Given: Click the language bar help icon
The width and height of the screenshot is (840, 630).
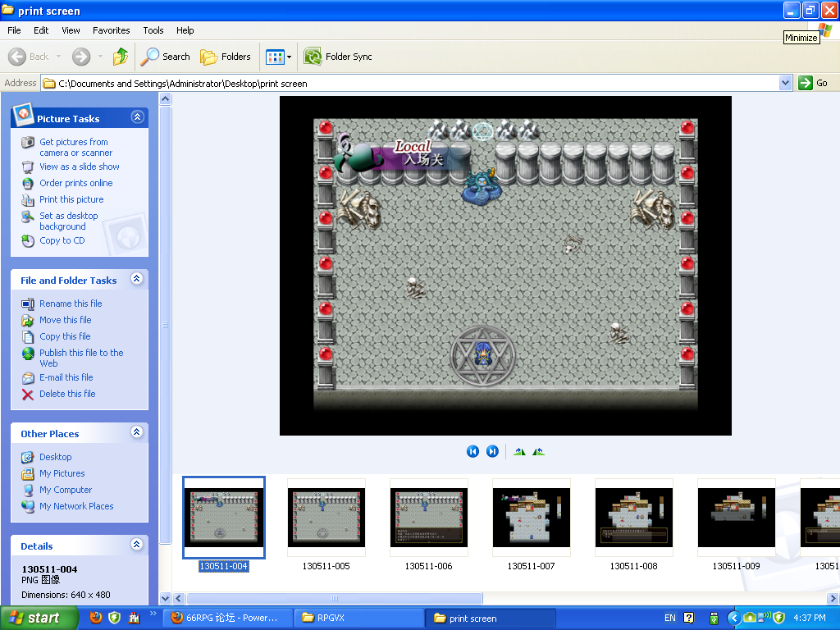Looking at the screenshot, I should coord(689,618).
